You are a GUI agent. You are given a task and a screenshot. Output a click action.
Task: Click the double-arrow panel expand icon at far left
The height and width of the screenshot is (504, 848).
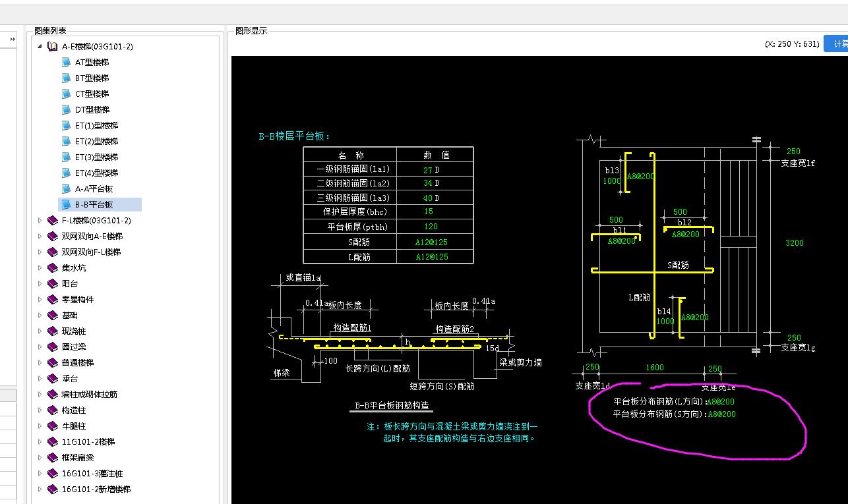tap(12, 40)
